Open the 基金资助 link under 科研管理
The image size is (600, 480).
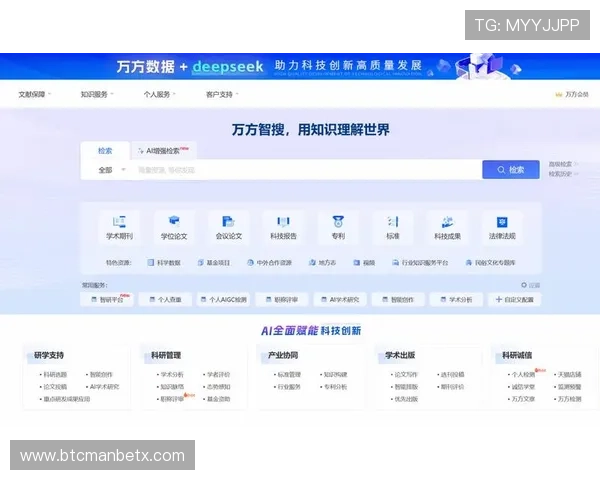[x=218, y=399]
